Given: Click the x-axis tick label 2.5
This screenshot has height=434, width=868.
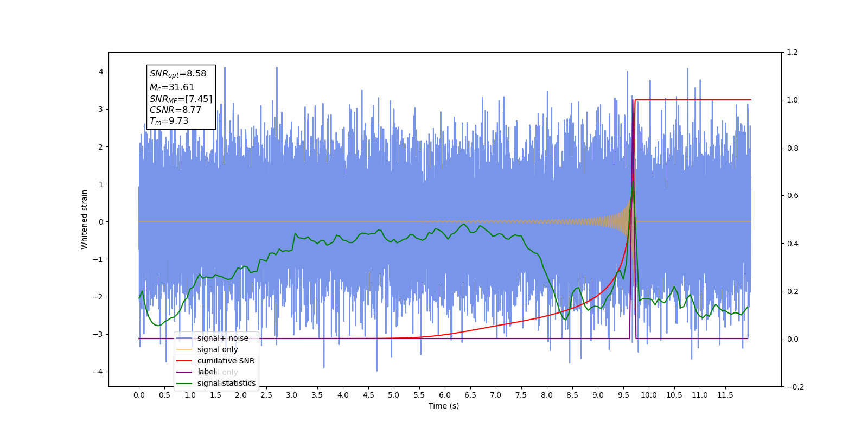Looking at the screenshot, I should (x=266, y=395).
